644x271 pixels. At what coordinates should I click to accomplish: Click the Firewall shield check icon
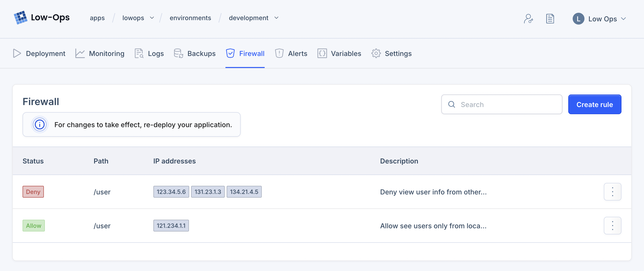230,53
